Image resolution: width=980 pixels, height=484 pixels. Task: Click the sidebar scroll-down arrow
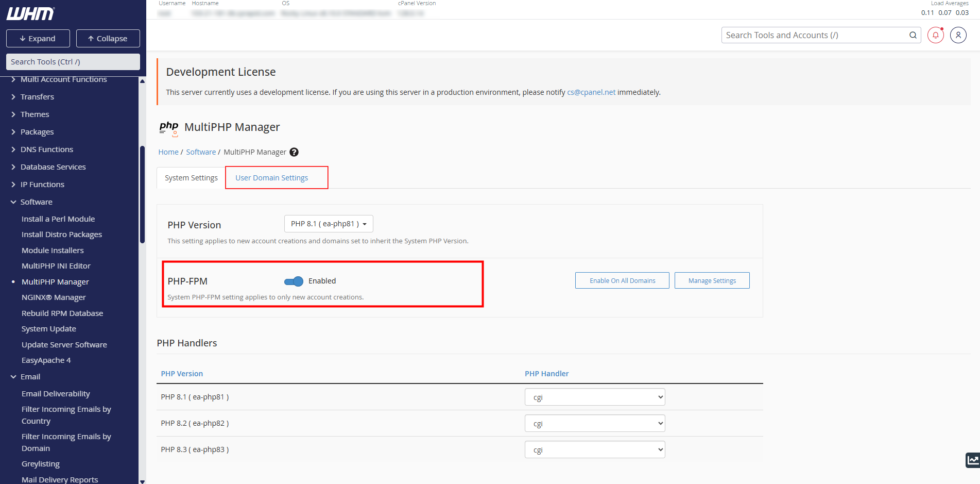click(142, 481)
